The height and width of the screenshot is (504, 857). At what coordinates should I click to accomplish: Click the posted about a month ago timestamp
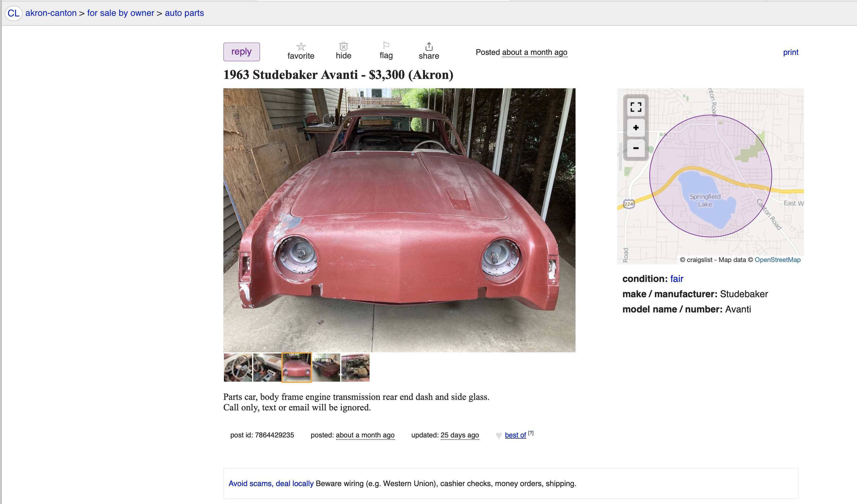(x=535, y=52)
